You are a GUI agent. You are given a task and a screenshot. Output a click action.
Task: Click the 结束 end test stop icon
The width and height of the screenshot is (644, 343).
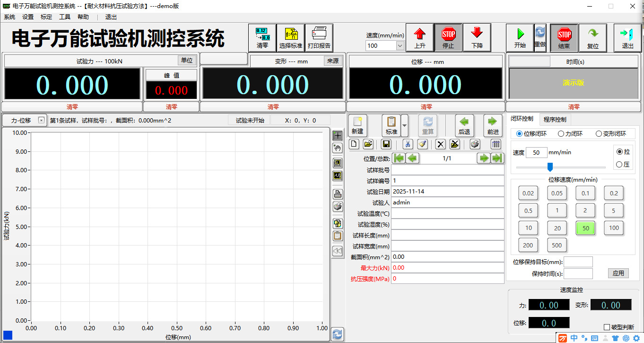coord(564,38)
